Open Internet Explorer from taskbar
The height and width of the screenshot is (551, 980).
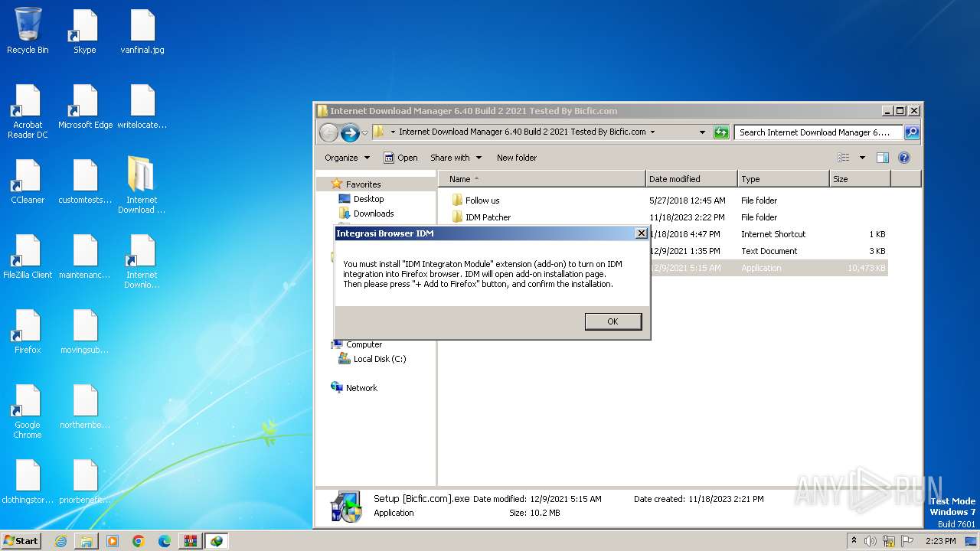tap(60, 541)
